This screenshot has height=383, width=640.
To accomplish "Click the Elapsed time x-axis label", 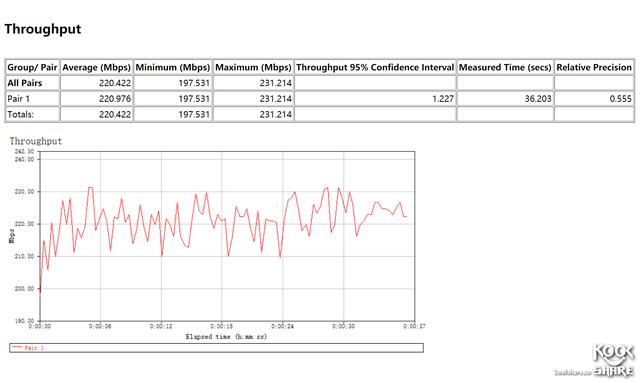I will click(226, 336).
